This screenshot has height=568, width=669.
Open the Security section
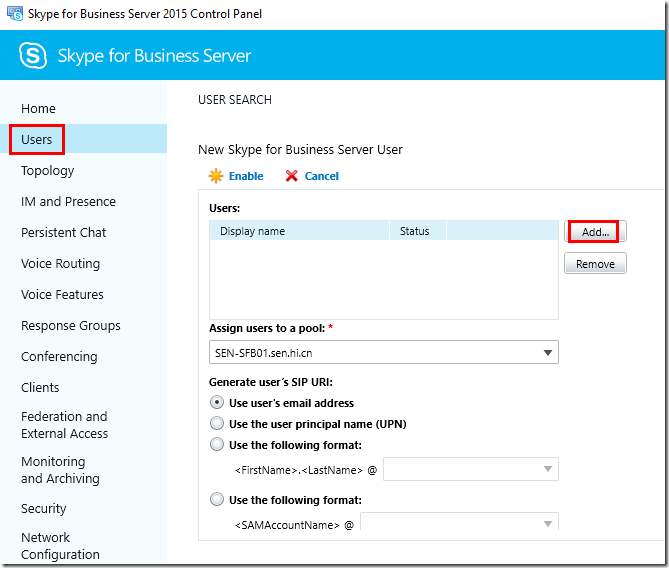pos(44,509)
